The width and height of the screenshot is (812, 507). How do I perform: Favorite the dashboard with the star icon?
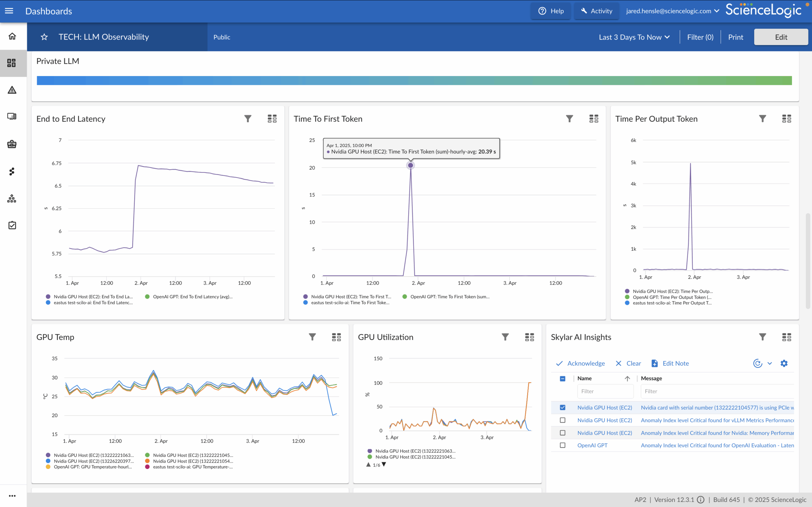[44, 37]
